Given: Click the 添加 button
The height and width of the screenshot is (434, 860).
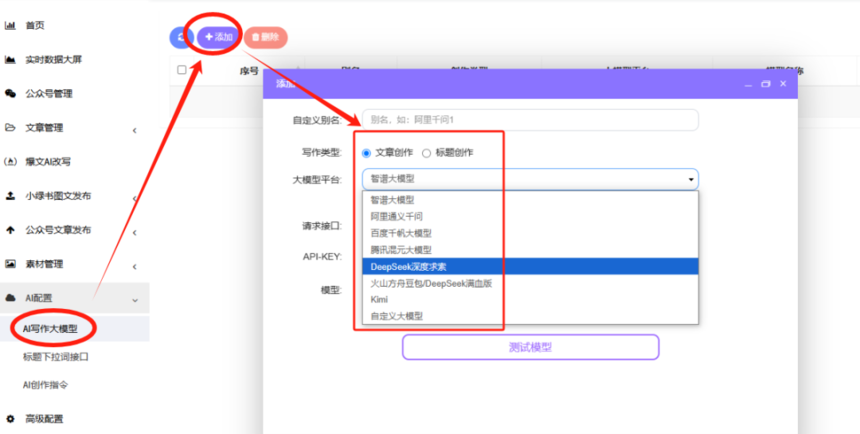Looking at the screenshot, I should click(218, 37).
